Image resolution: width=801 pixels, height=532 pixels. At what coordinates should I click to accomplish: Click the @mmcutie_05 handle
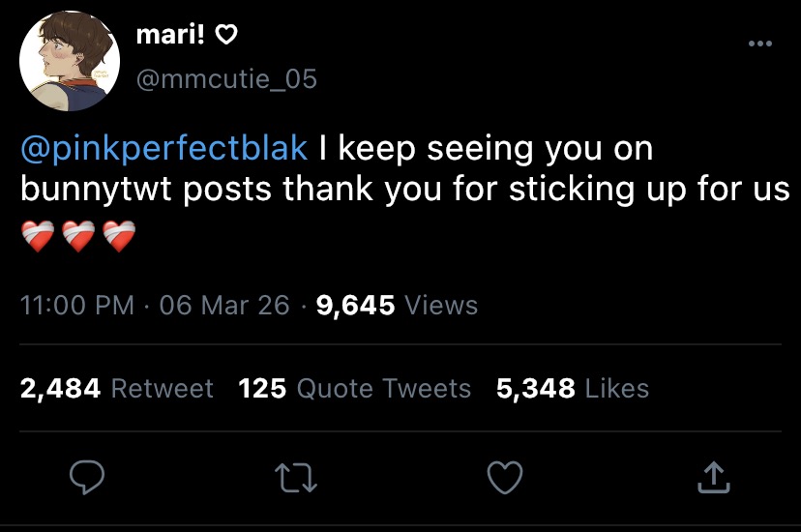[226, 79]
